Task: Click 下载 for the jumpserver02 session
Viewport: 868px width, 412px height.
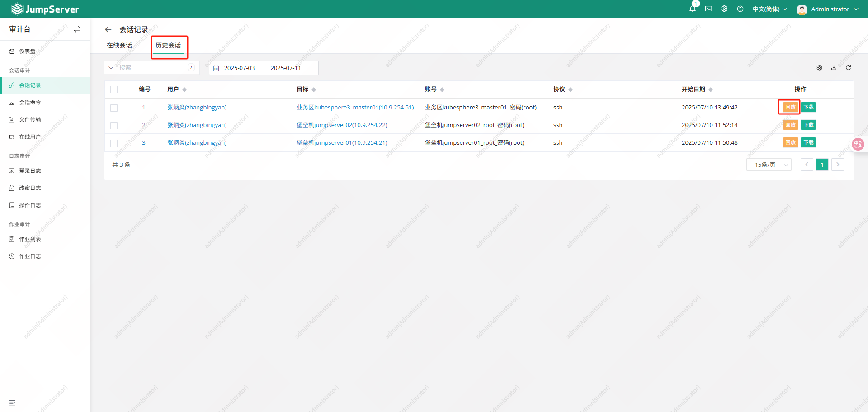Action: pos(808,125)
